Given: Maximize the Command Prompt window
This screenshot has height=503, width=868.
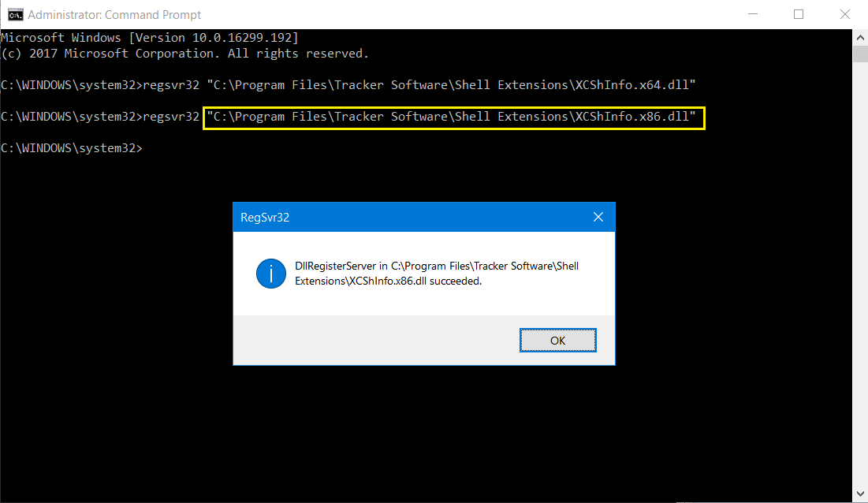Looking at the screenshot, I should [799, 14].
